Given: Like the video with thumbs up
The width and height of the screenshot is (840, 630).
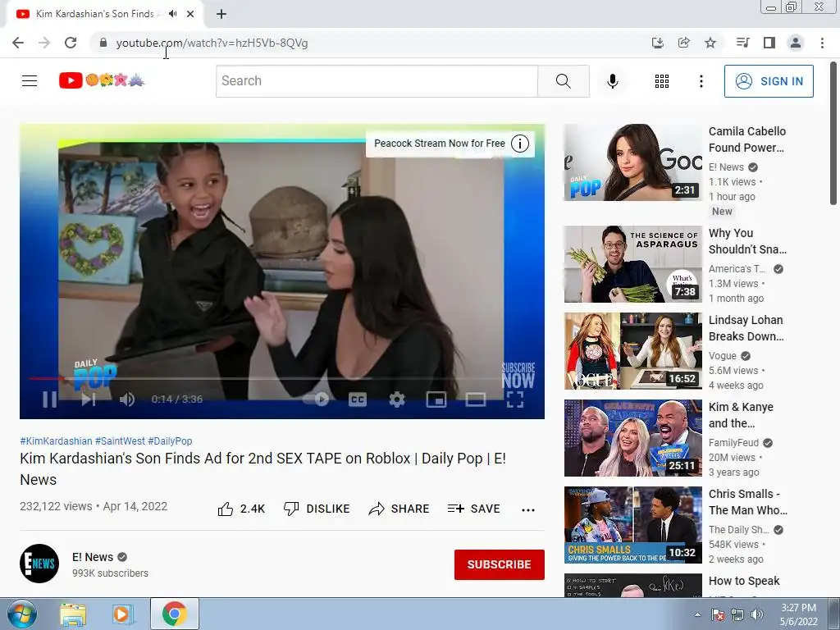Looking at the screenshot, I should coord(241,509).
